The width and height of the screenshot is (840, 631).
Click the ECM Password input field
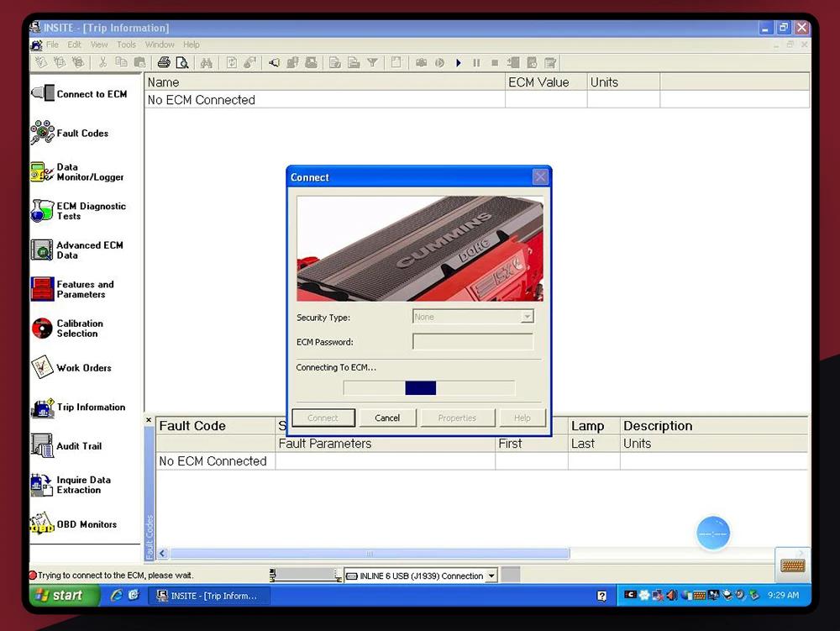pos(473,342)
